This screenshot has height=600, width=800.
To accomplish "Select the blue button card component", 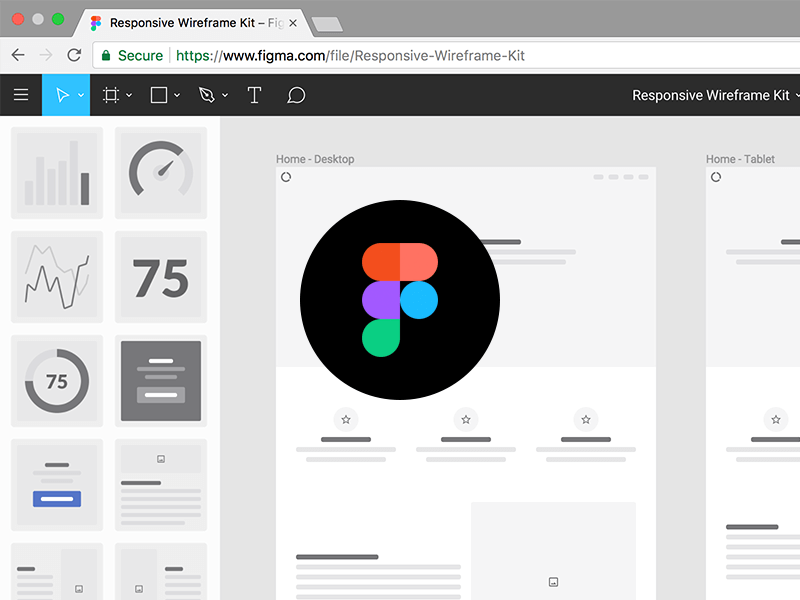I will 57,485.
